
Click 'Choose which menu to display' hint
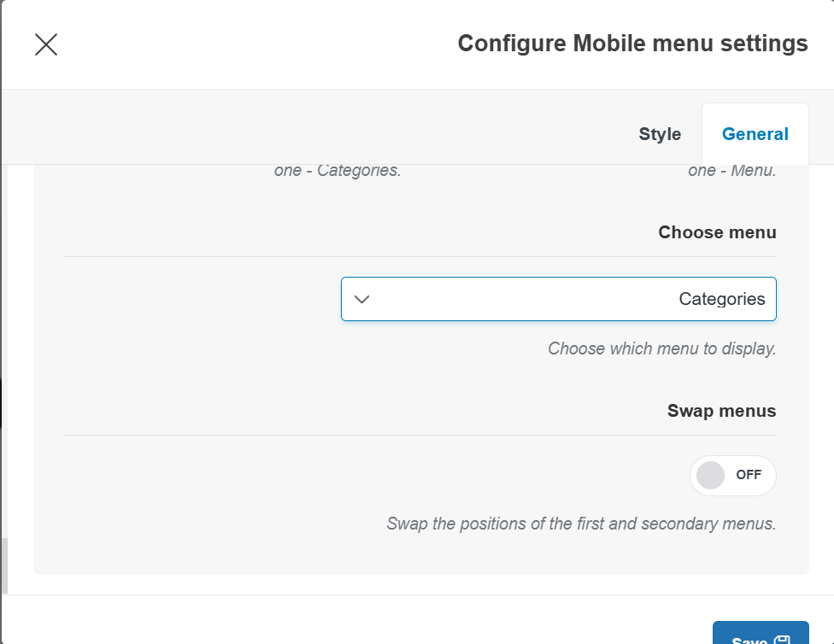(661, 348)
